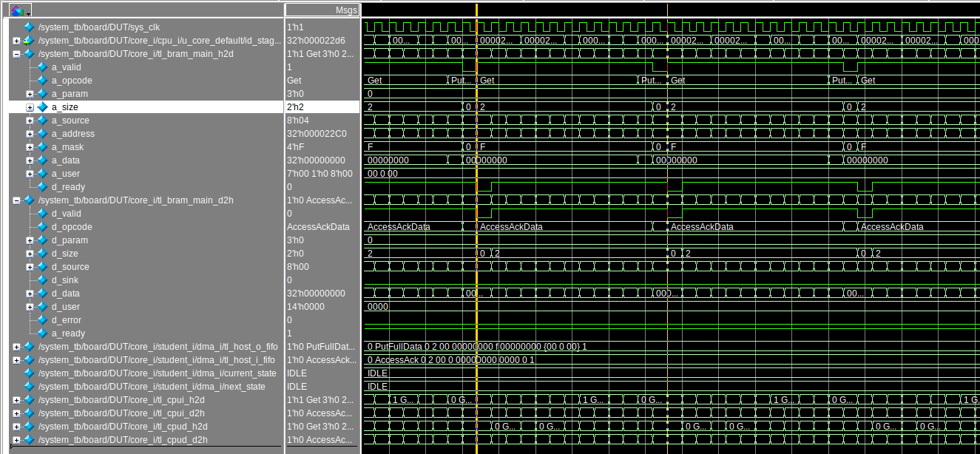Collapse the tl_bram_main_h2d group
Viewport: 980px width, 454px height.
[16, 53]
